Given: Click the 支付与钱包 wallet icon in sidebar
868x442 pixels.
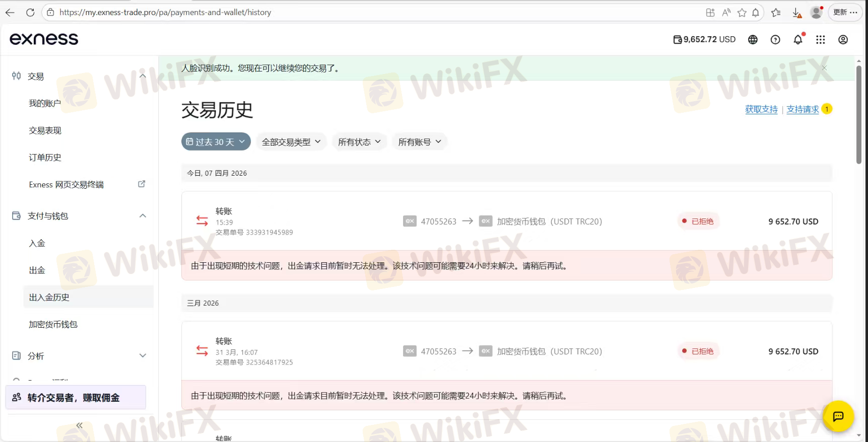Looking at the screenshot, I should coord(16,216).
